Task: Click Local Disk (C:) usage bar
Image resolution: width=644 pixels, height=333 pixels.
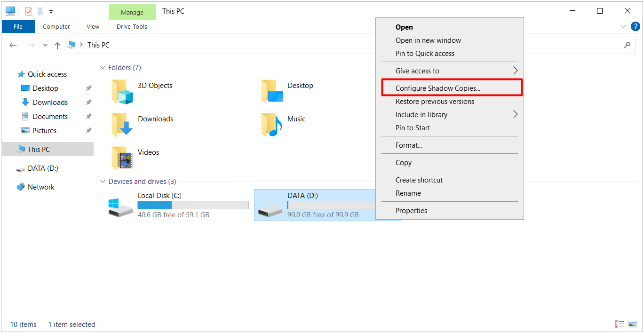Action: point(193,205)
